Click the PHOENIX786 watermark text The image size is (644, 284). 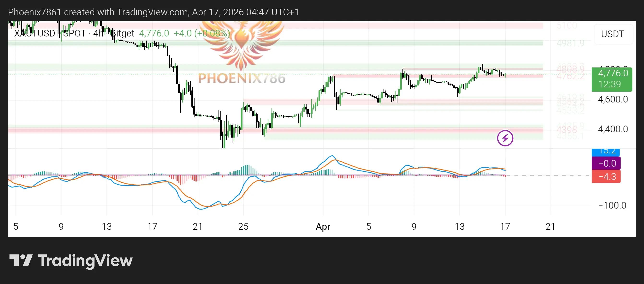pyautogui.click(x=242, y=79)
